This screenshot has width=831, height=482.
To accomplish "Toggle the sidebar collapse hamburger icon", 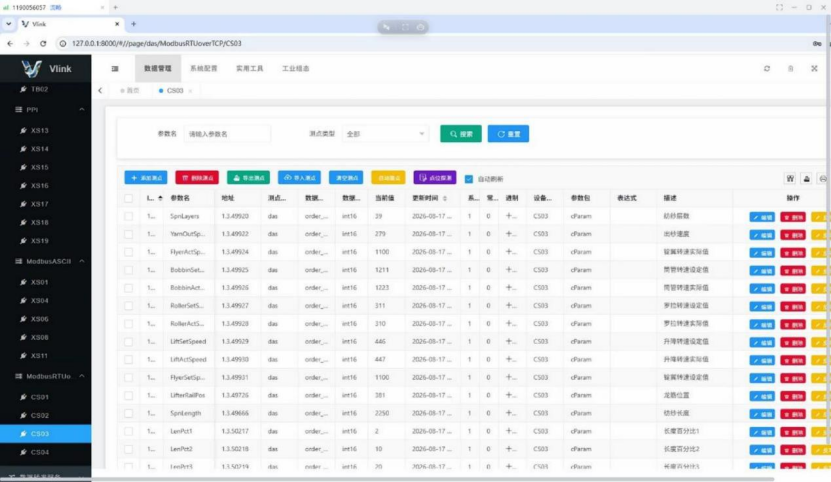I will click(115, 68).
